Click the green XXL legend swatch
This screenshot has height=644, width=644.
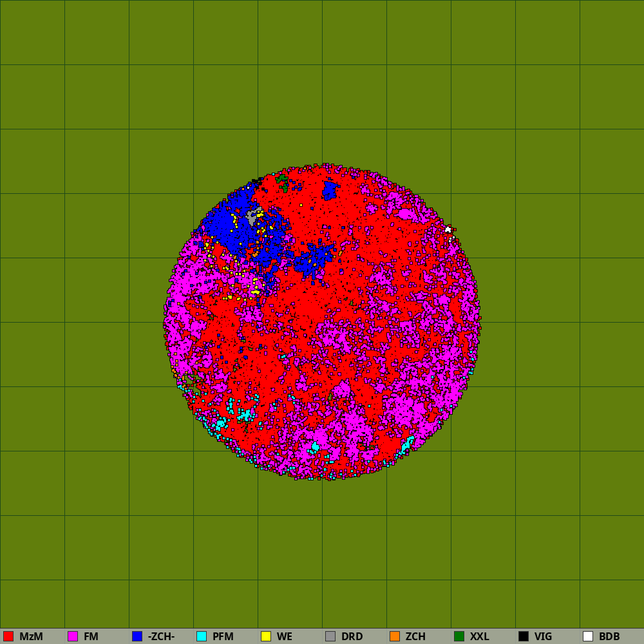tap(459, 636)
